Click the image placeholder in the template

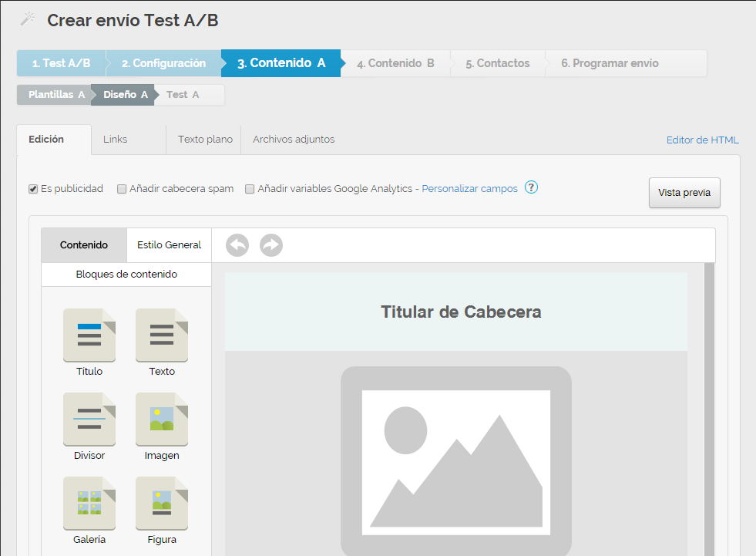tap(455, 461)
